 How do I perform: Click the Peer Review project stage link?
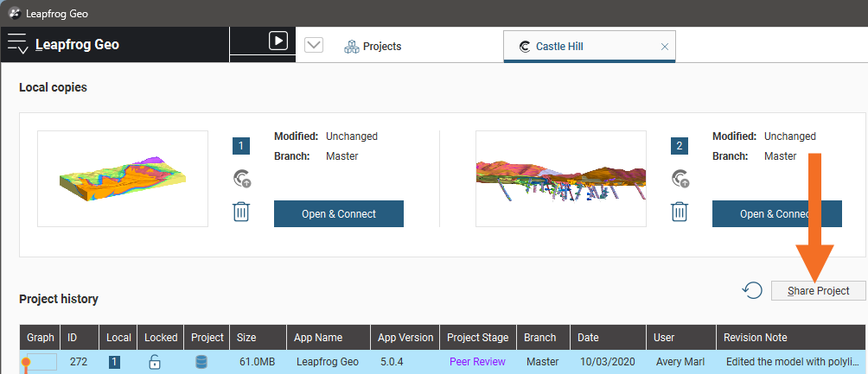[x=477, y=362]
